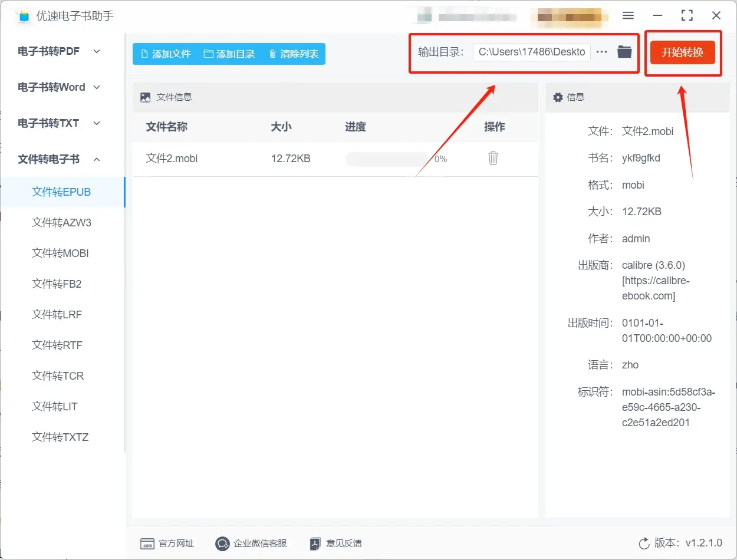Click the 添加目录 add folder icon
This screenshot has width=737, height=560.
[208, 53]
